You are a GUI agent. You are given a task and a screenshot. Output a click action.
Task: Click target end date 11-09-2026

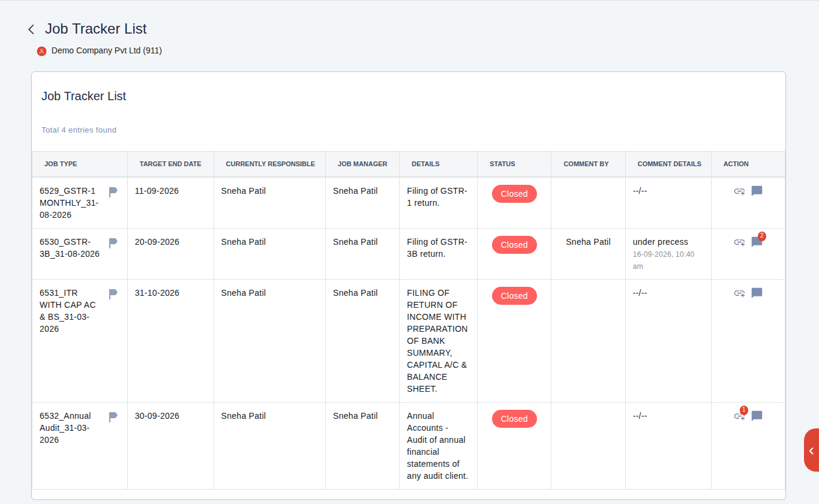click(157, 191)
